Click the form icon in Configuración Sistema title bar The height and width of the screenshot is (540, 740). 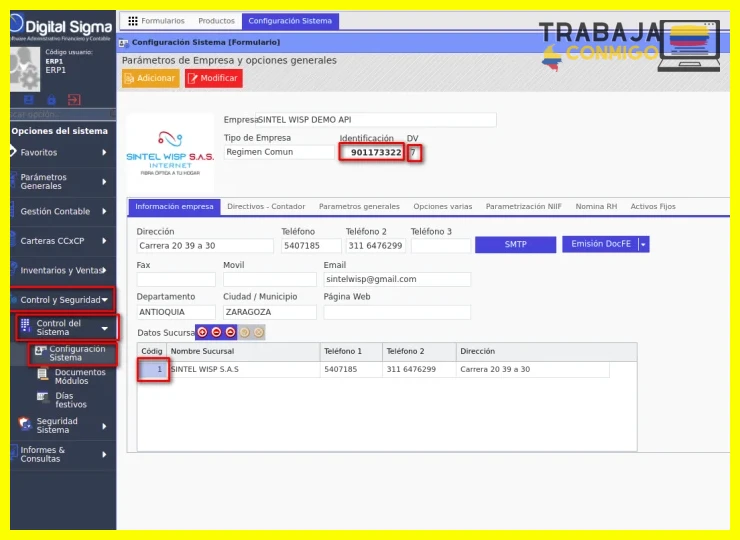click(124, 42)
